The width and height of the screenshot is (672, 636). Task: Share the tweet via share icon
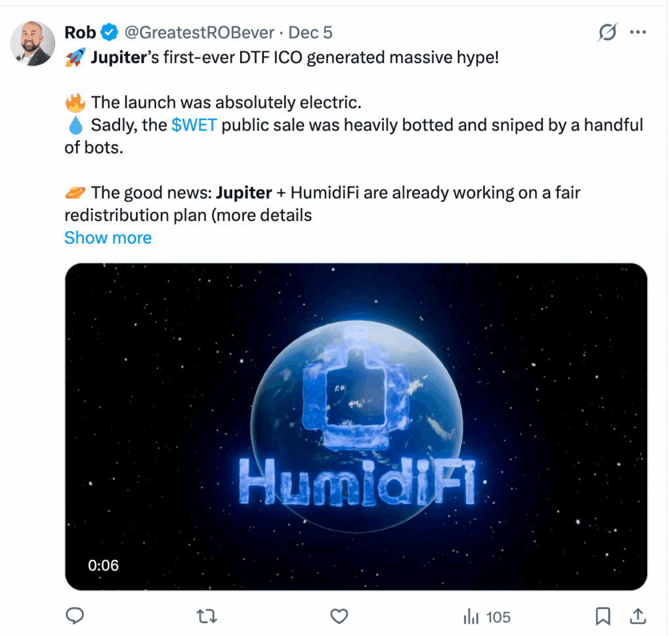pos(637,616)
